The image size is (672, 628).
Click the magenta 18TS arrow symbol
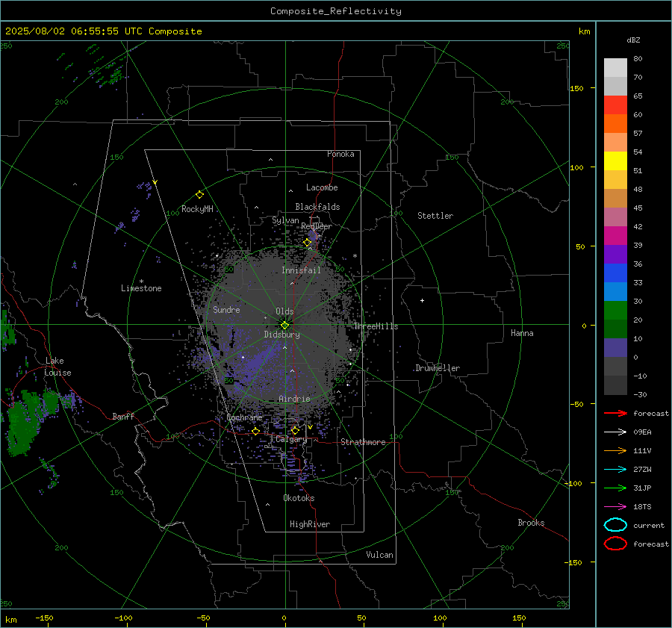[x=615, y=507]
